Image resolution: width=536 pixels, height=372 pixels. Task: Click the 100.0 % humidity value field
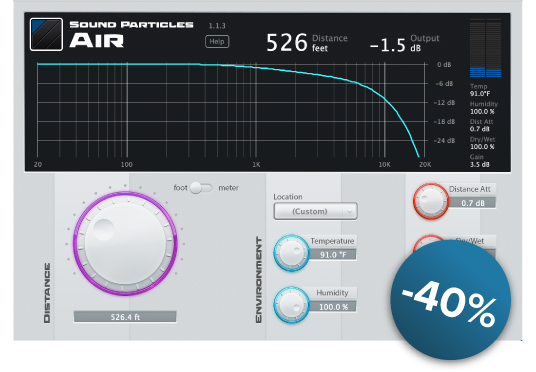333,307
